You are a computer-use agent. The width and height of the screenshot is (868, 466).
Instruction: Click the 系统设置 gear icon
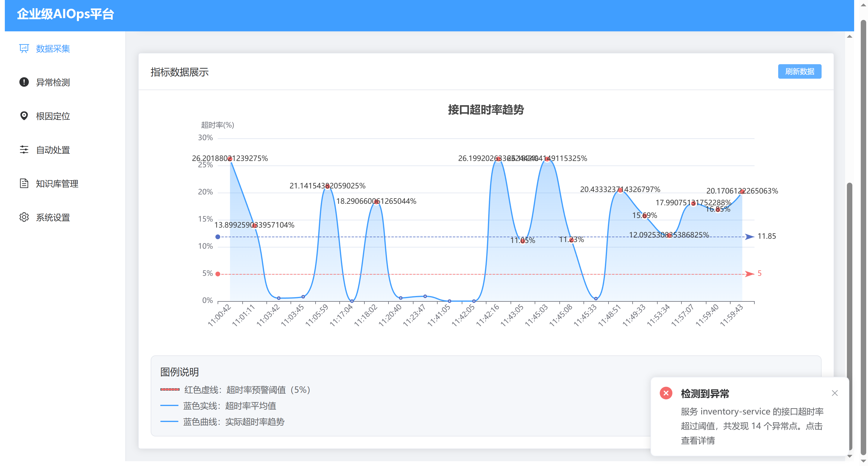coord(24,217)
